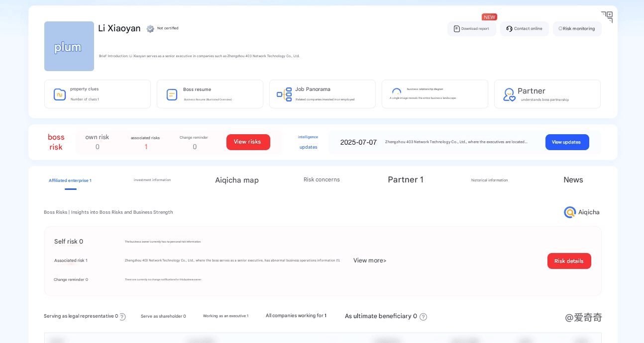This screenshot has height=343, width=644.
Task: Click the Job Panorama tree icon
Action: click(x=284, y=94)
